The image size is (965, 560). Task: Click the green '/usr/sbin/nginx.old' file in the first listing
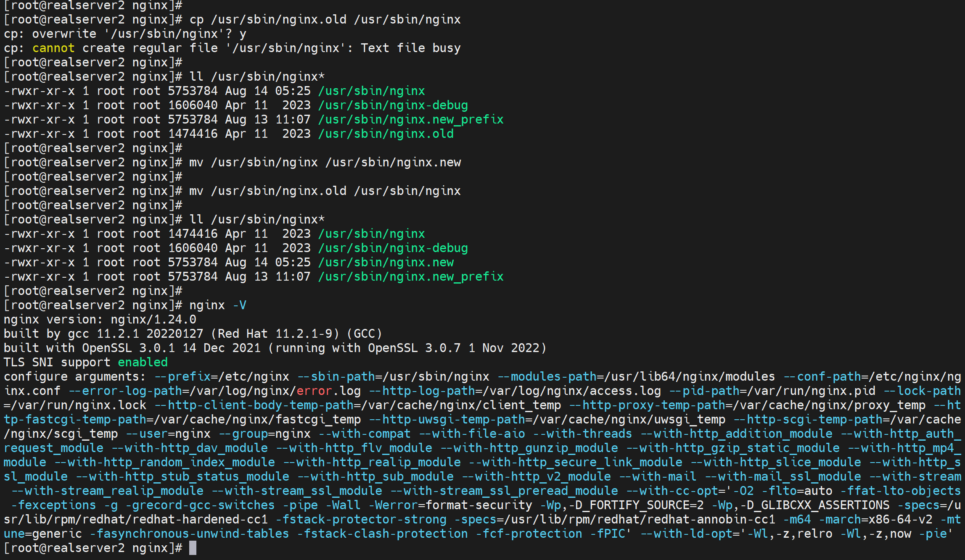[x=386, y=134]
